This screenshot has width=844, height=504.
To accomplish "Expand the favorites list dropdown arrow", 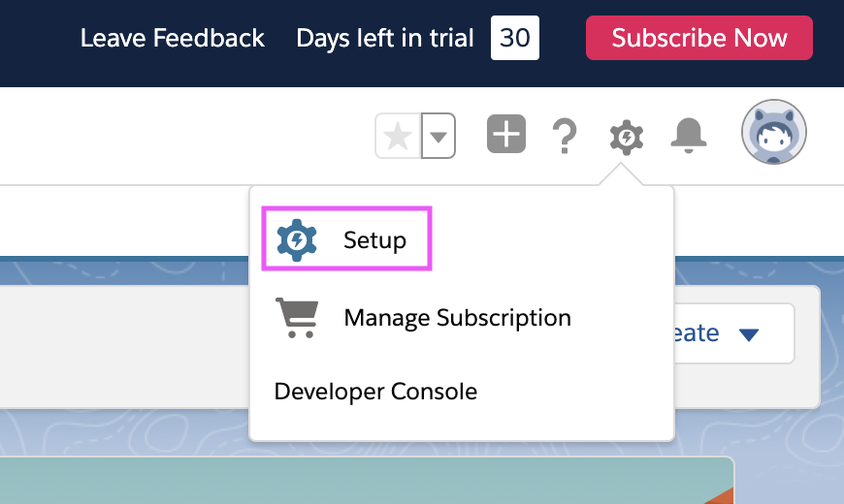I will point(439,137).
